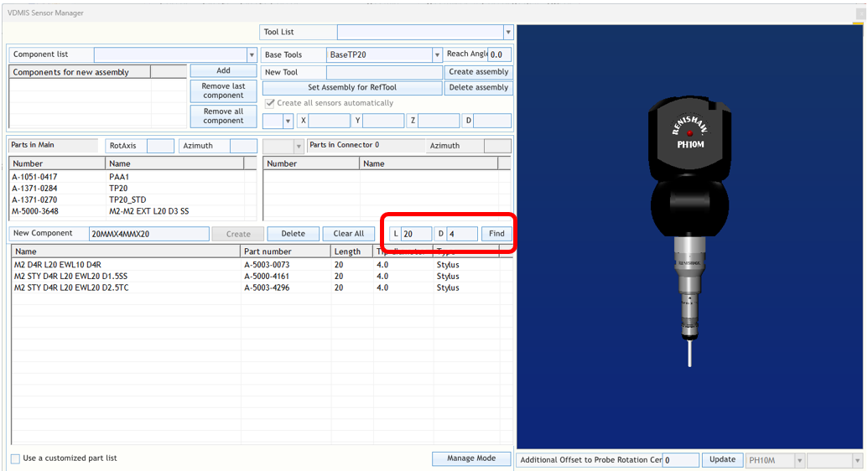Open the small dropdown left of X field
Image resolution: width=868 pixels, height=471 pixels.
click(x=288, y=121)
